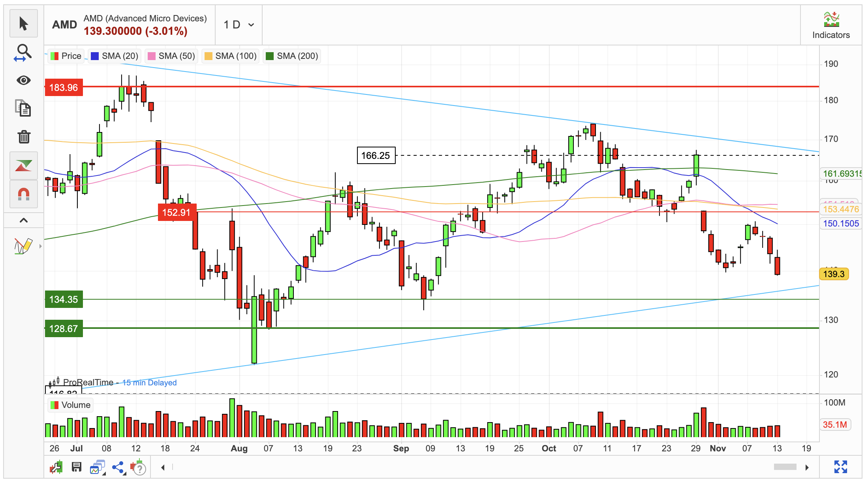
Task: Click the AMD (Advanced Micro Devices) name
Action: [x=145, y=19]
